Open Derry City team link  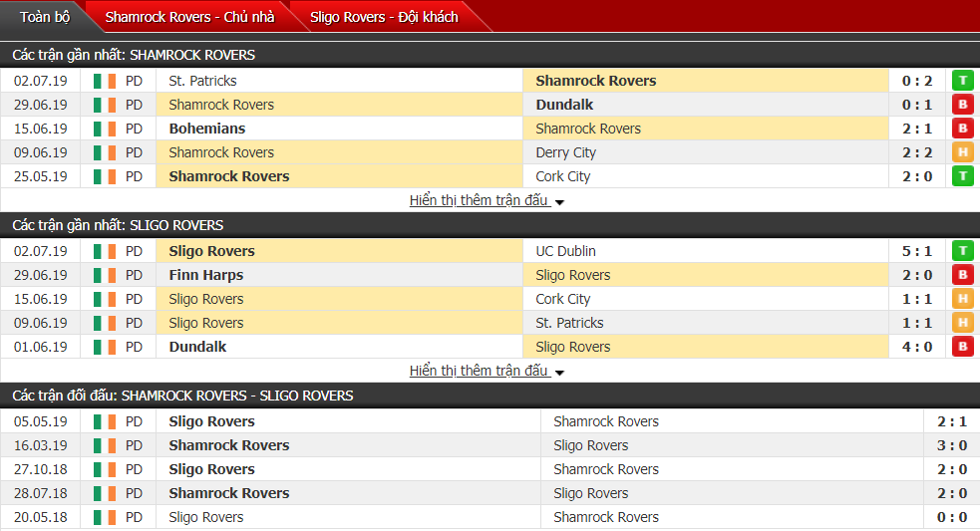565,152
